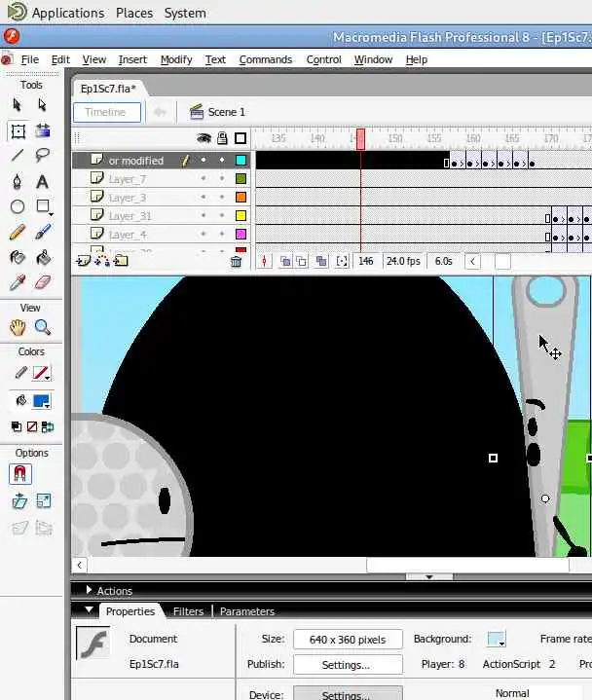This screenshot has width=592, height=700.
Task: Open the Fill color picker
Action: [x=42, y=401]
